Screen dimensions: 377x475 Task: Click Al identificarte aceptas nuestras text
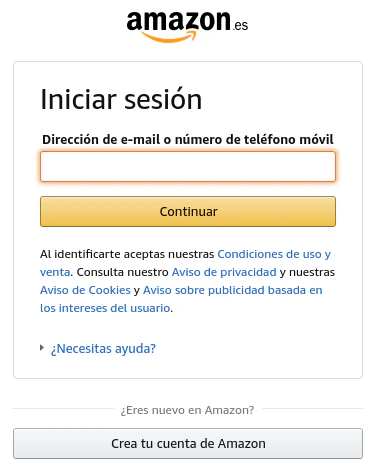[x=127, y=254]
